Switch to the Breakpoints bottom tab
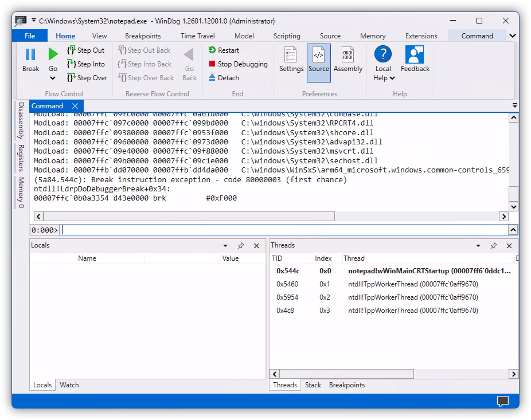 [346, 385]
